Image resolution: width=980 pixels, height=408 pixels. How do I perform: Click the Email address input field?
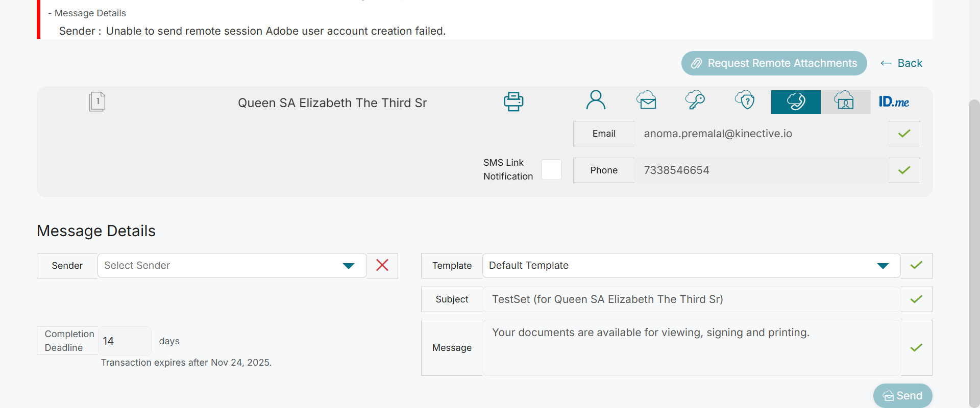[x=761, y=134]
